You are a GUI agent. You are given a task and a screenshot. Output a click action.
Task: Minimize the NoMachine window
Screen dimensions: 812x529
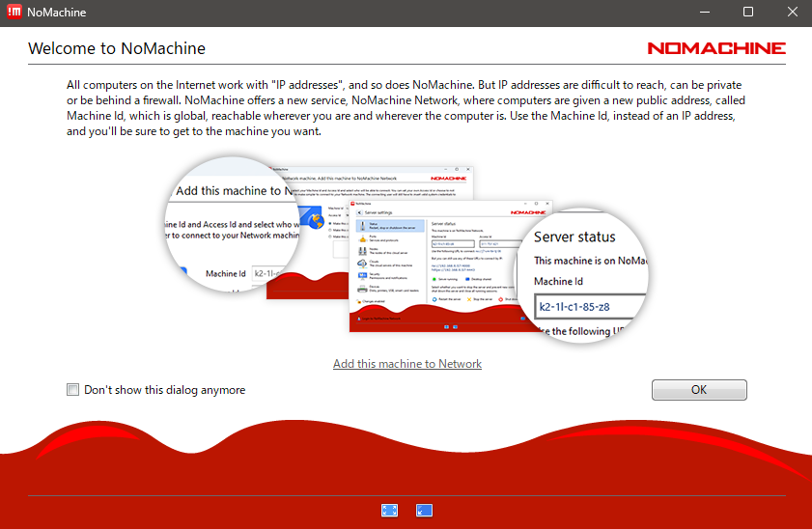(704, 13)
